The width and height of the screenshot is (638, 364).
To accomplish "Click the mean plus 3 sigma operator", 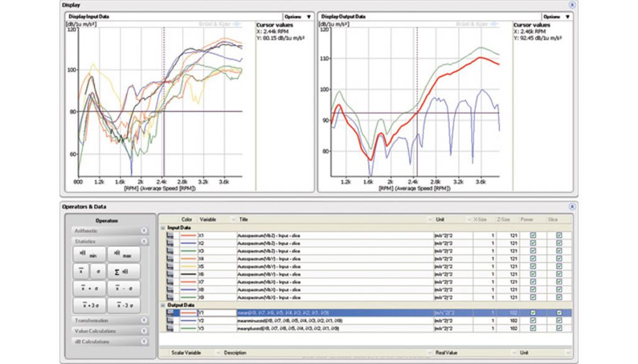I will coord(89,306).
